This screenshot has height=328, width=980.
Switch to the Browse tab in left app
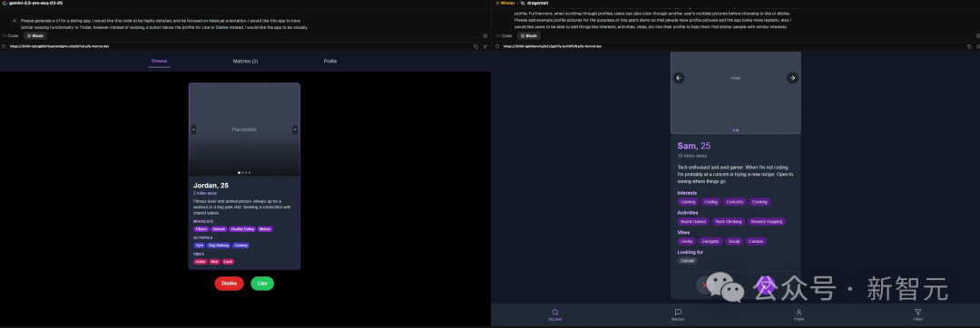160,61
